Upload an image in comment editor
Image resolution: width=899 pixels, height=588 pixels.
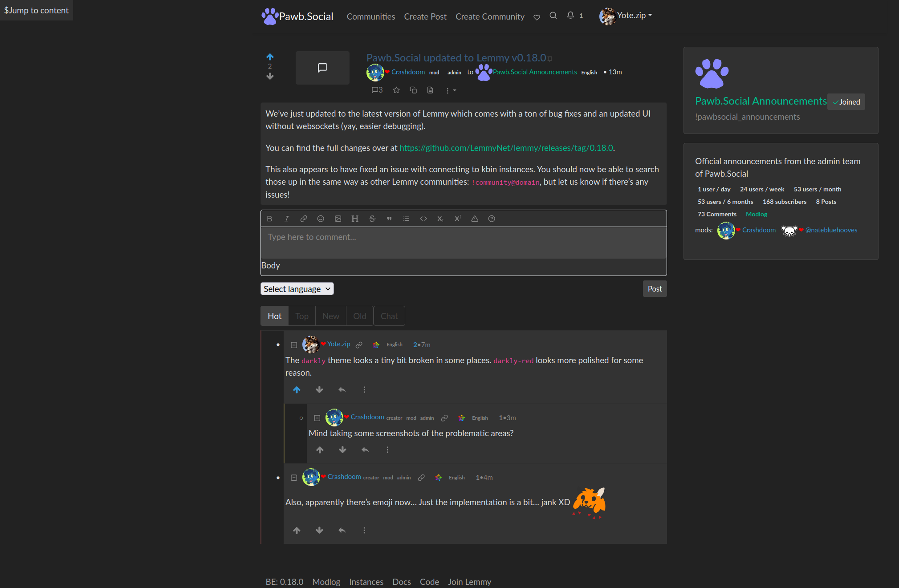click(338, 219)
